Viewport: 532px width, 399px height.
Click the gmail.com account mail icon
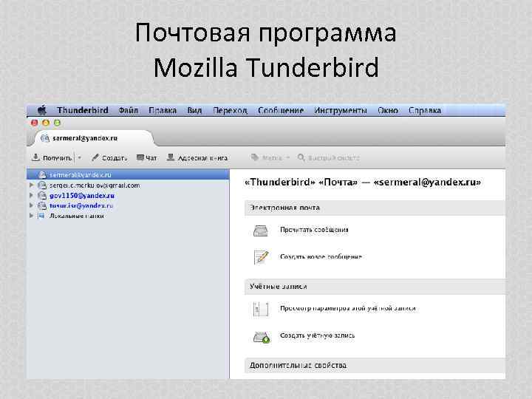click(42, 185)
